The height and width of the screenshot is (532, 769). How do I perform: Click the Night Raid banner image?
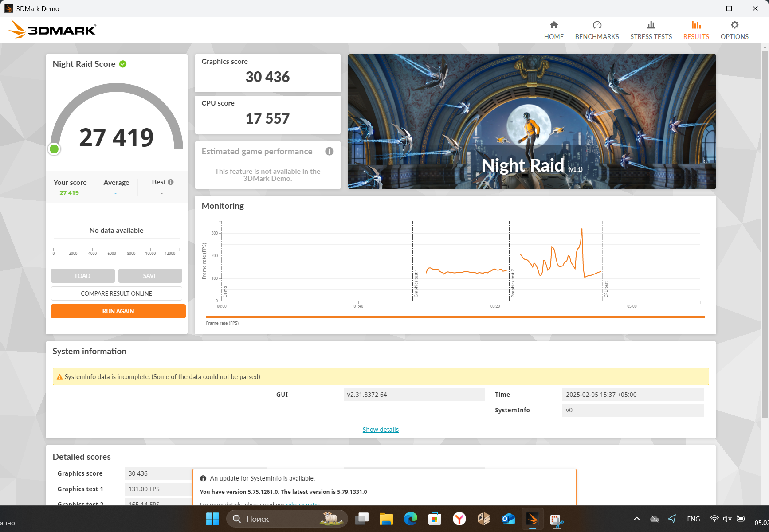(532, 121)
